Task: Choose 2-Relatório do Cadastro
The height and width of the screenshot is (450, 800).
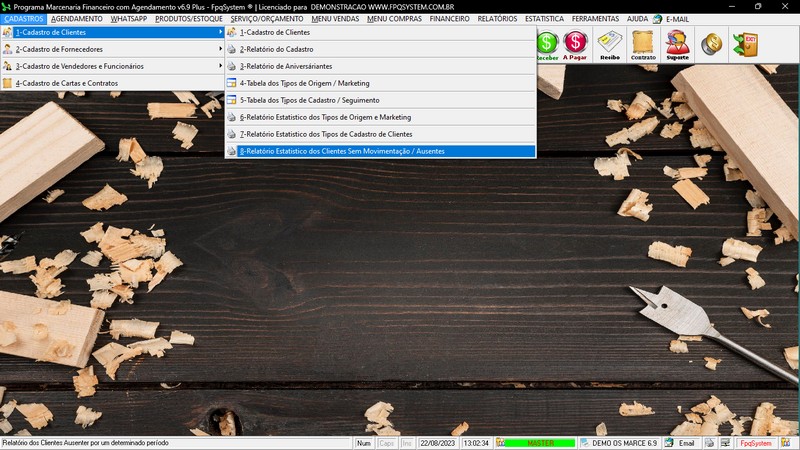Action: pos(381,49)
